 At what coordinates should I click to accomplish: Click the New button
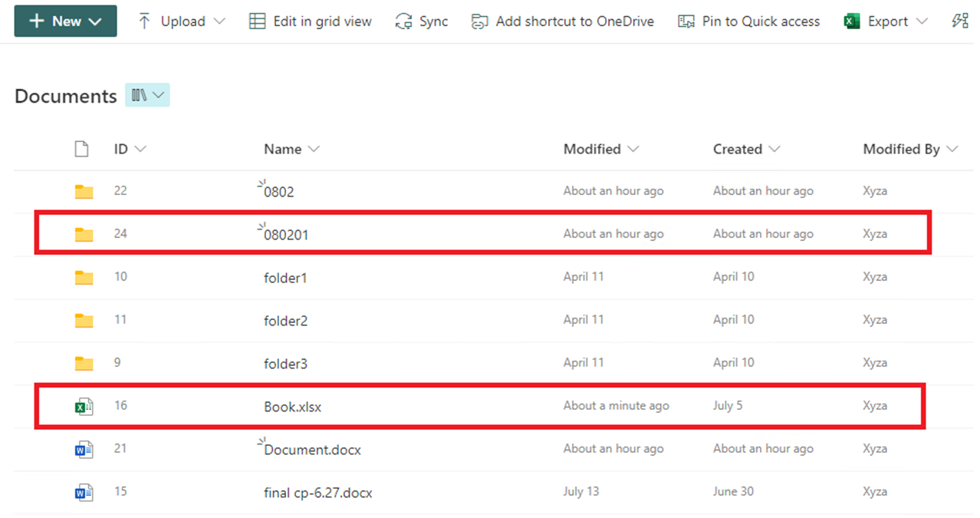tap(65, 21)
